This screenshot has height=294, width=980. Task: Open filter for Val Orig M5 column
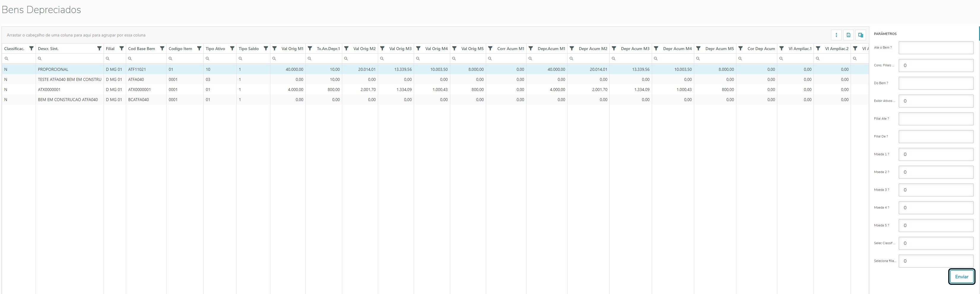pos(454,49)
